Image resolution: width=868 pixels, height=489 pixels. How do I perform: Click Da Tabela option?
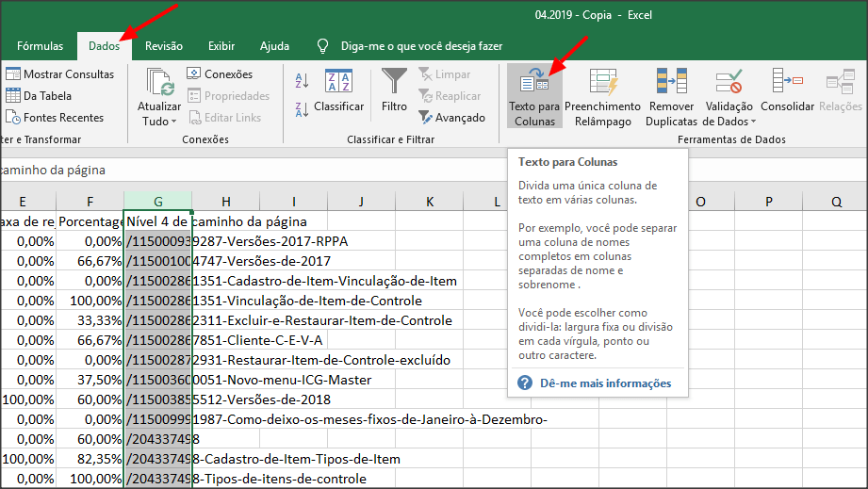pos(39,96)
